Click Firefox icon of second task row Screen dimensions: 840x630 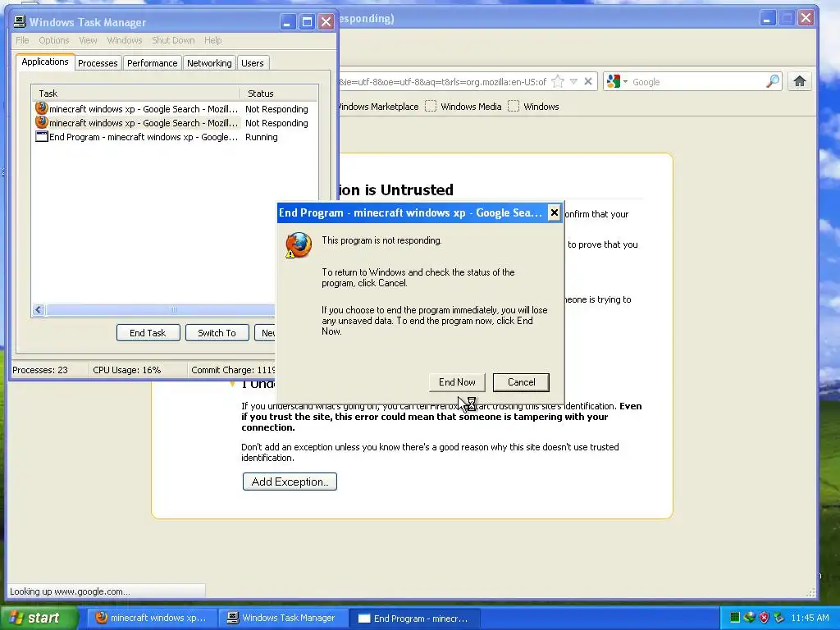pyautogui.click(x=42, y=122)
